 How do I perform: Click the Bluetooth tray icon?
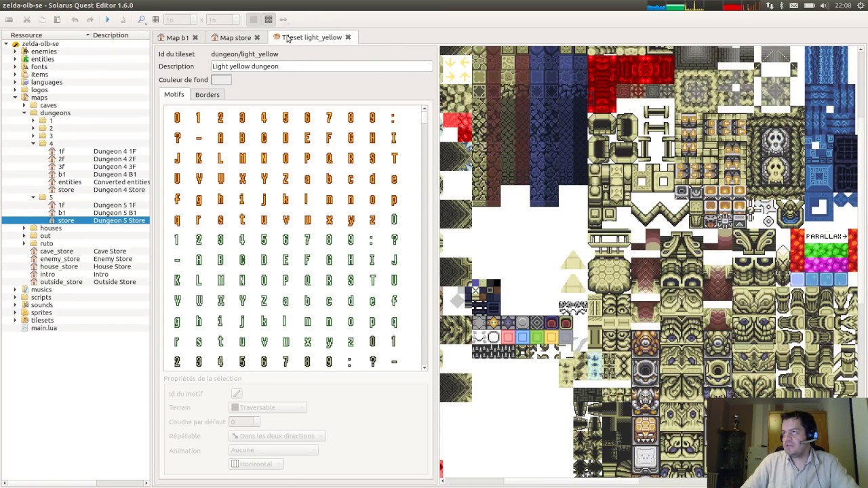pyautogui.click(x=782, y=5)
